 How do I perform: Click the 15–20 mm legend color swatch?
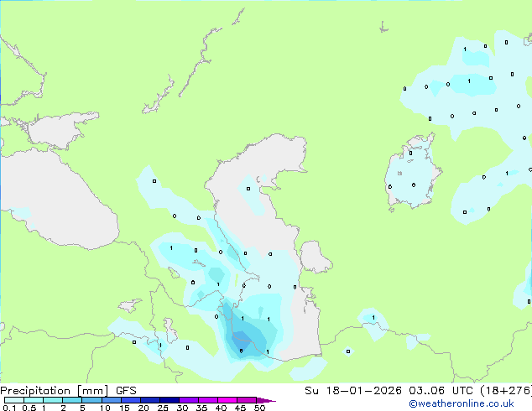[x=131, y=400]
